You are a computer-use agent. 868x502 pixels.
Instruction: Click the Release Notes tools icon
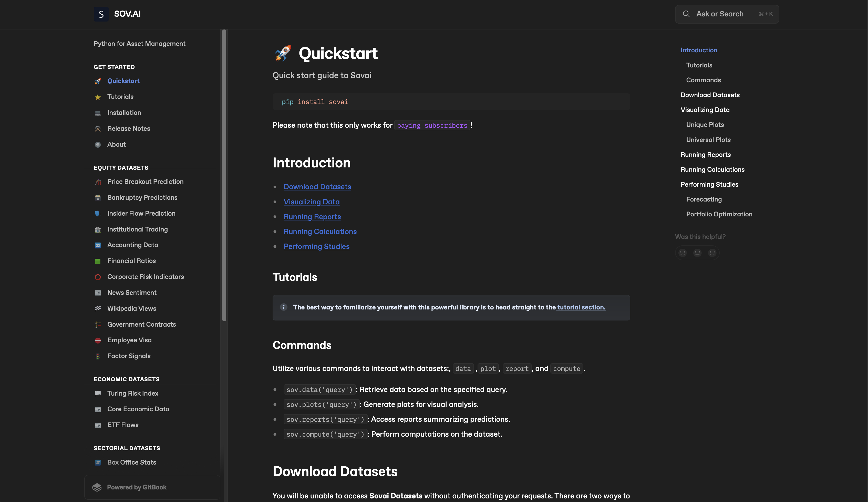98,129
